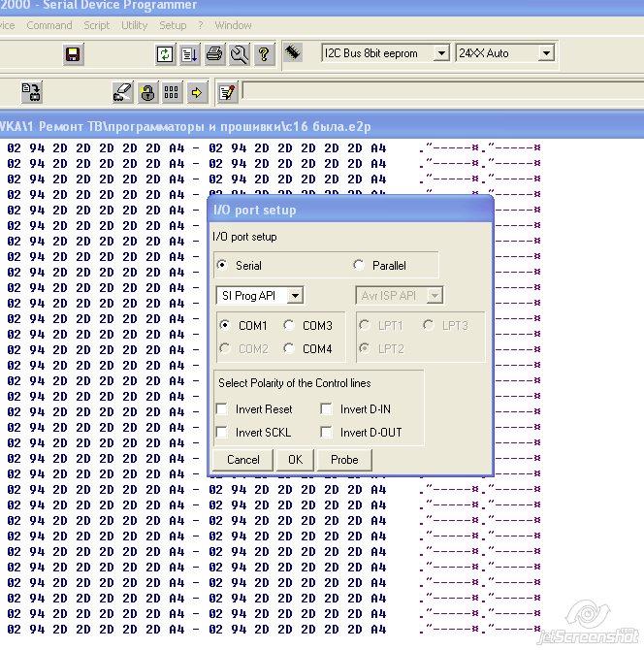Click the Read device icon
This screenshot has height=650, width=644.
31,92
